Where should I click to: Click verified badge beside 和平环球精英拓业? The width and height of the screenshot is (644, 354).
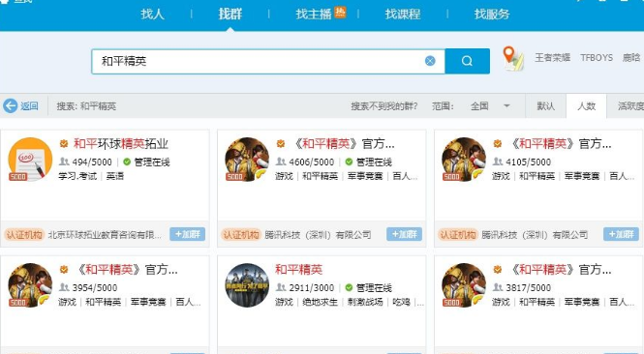[x=64, y=143]
